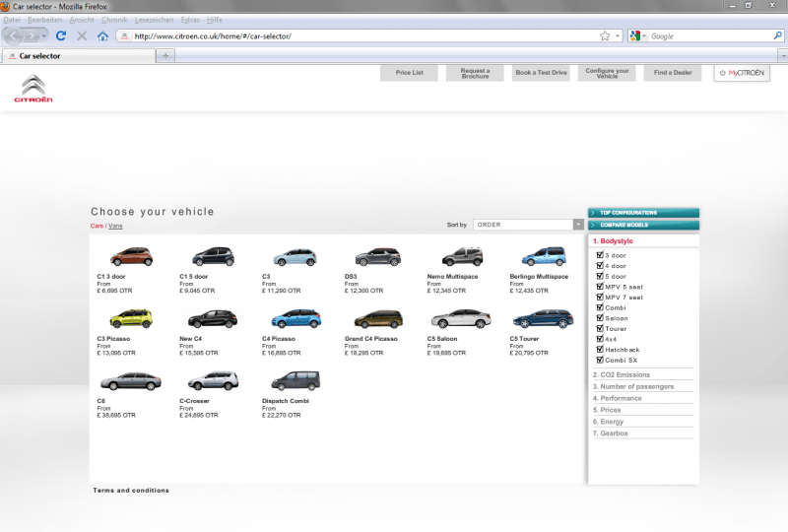
Task: Click Configure your Vehicle button
Action: coord(607,73)
